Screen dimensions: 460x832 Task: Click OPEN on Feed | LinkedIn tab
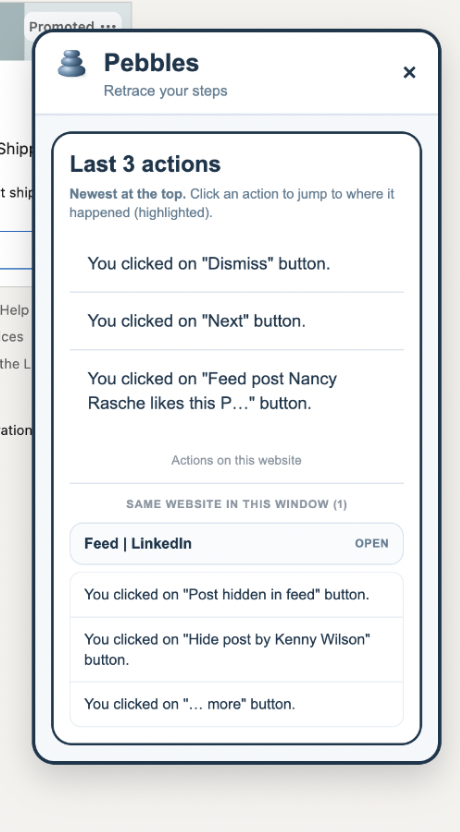[x=371, y=543]
